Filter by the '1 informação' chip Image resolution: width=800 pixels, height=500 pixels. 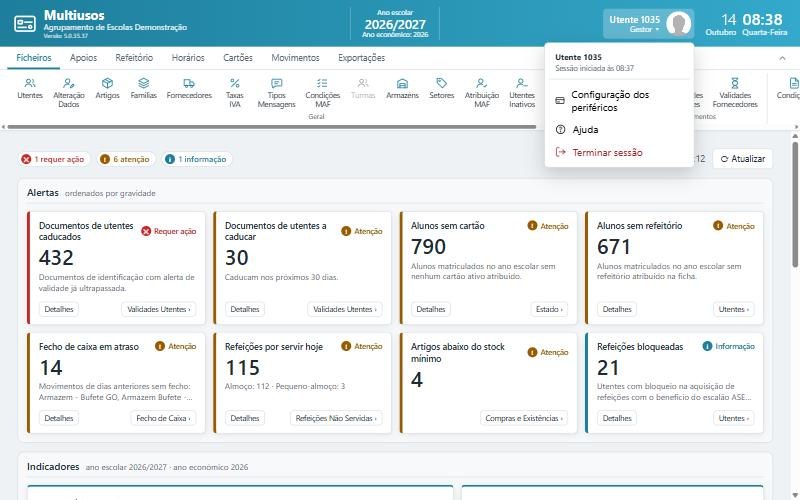196,159
